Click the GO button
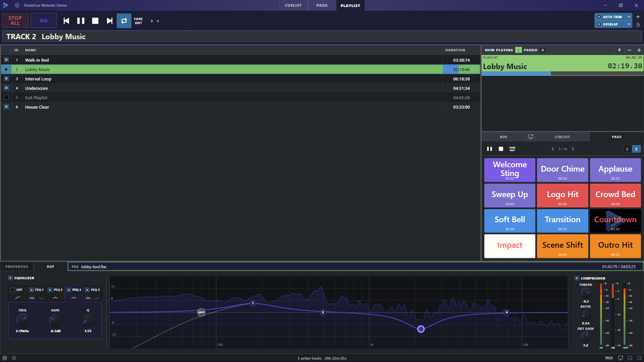The image size is (644, 362). coord(44,20)
